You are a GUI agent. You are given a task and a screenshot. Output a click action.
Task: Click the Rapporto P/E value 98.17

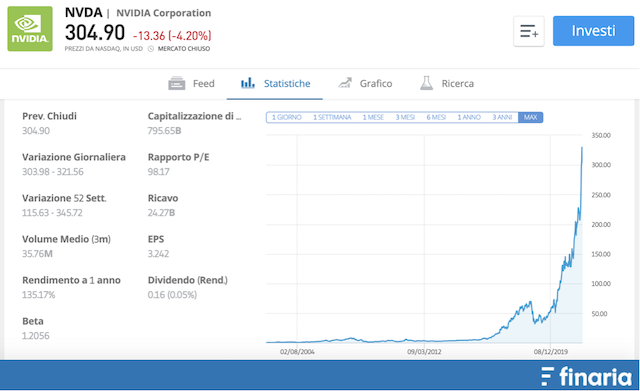point(158,172)
